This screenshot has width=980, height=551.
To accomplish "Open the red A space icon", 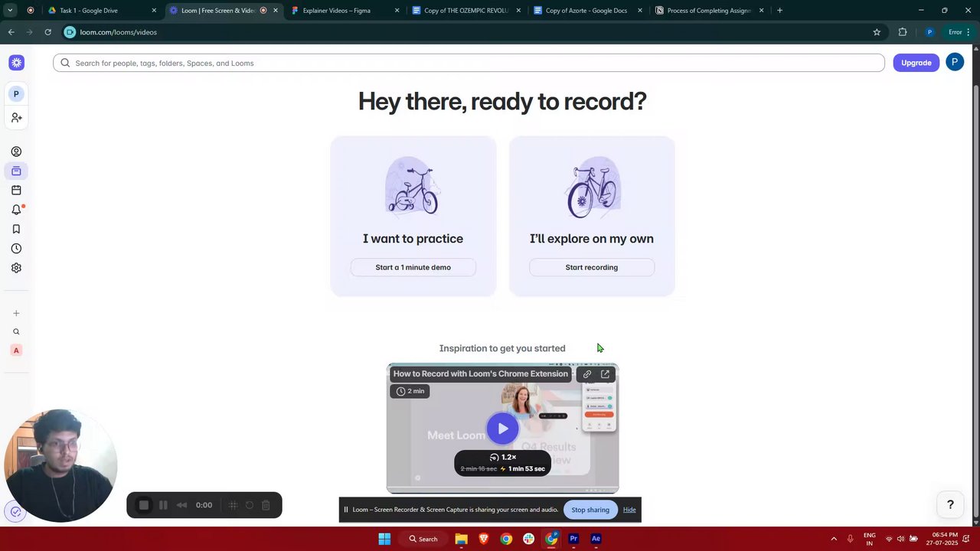I will (x=16, y=350).
